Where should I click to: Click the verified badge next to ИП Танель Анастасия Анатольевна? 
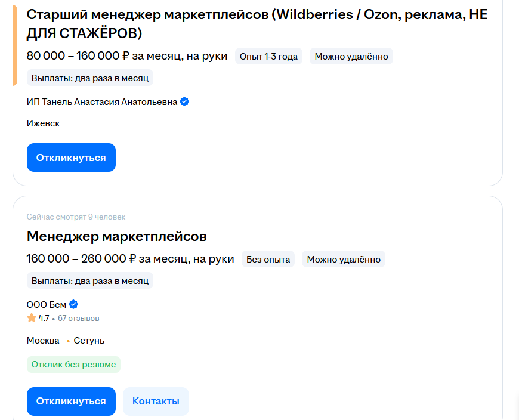184,101
